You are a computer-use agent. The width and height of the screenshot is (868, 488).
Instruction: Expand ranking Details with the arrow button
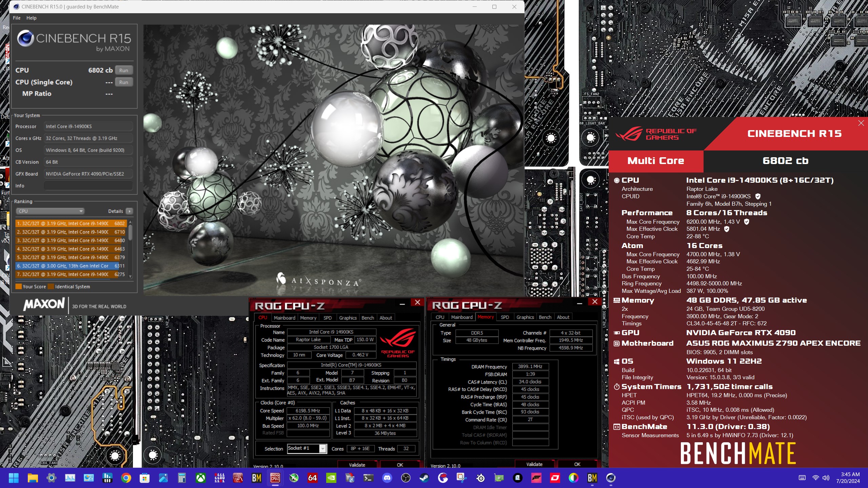click(129, 211)
